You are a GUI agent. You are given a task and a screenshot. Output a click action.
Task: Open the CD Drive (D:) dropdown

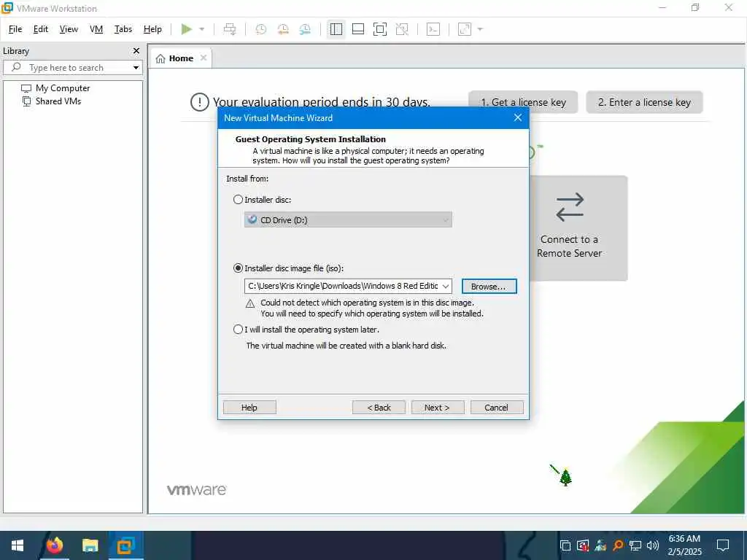(x=348, y=219)
